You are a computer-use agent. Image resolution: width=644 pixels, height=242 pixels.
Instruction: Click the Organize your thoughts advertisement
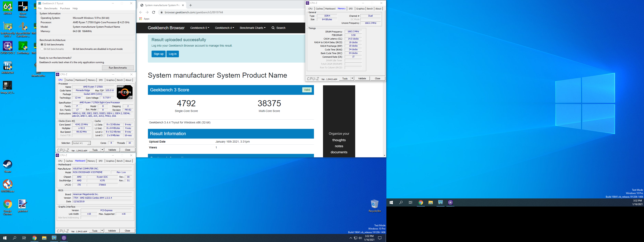(339, 121)
